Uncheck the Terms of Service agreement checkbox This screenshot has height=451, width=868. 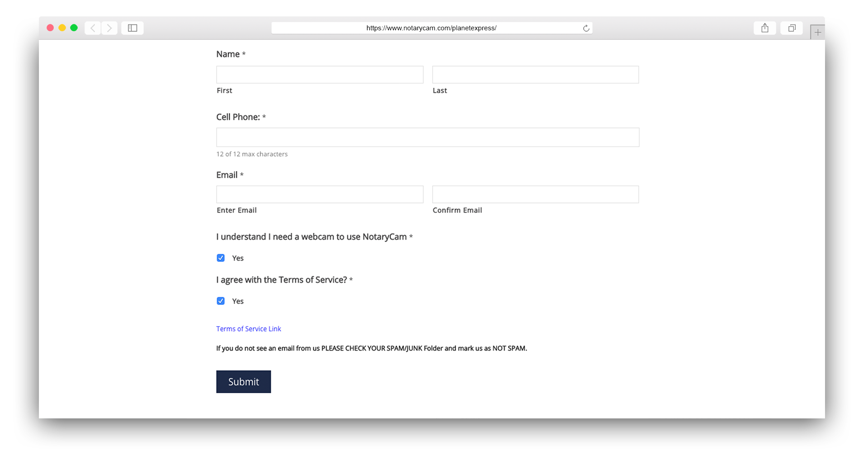[221, 300]
